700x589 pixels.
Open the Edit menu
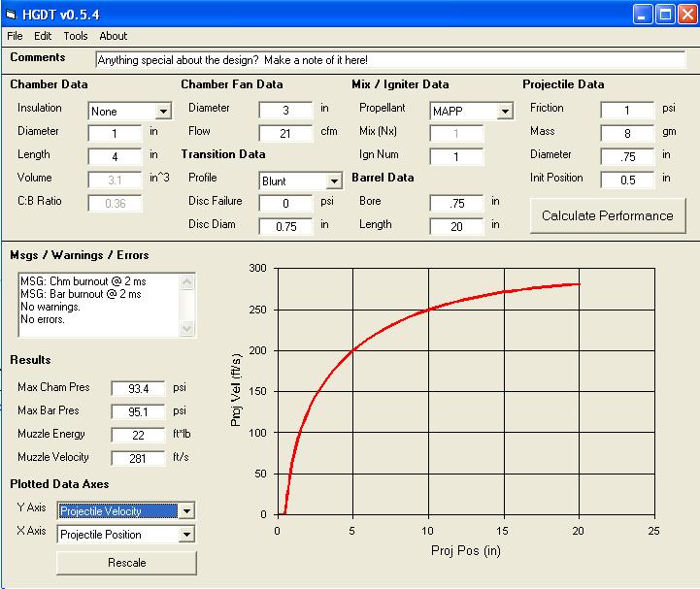coord(43,36)
